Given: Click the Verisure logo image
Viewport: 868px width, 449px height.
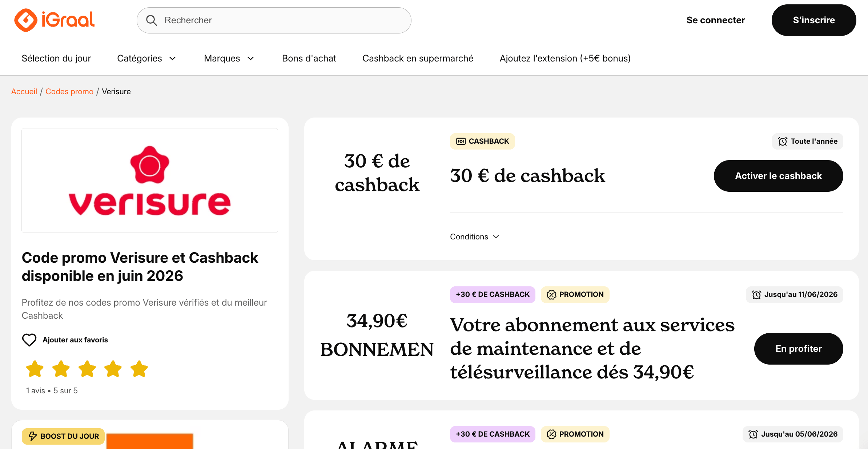Looking at the screenshot, I should pyautogui.click(x=150, y=180).
